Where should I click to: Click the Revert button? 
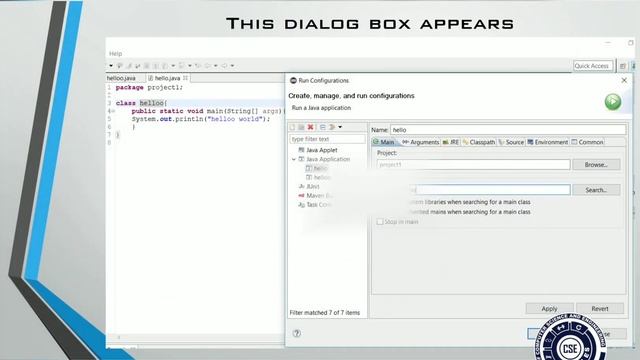[600, 309]
